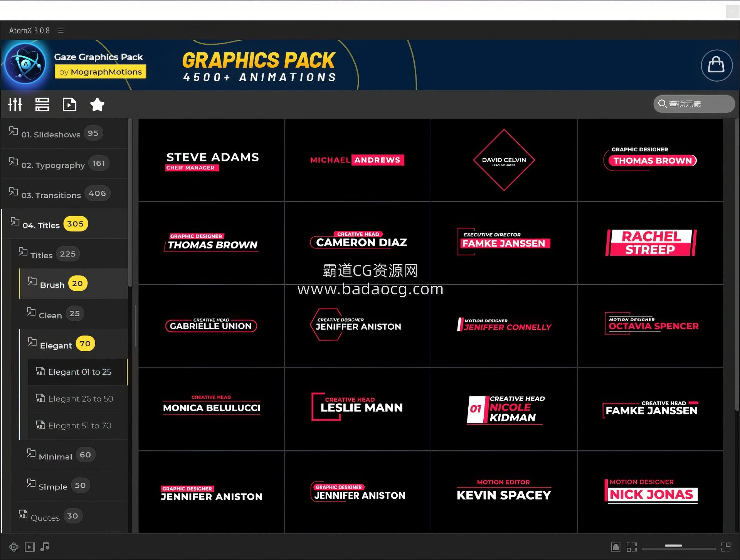This screenshot has height=560, width=740.
Task: Select the Jeniffer Connelly title preset
Action: click(504, 326)
